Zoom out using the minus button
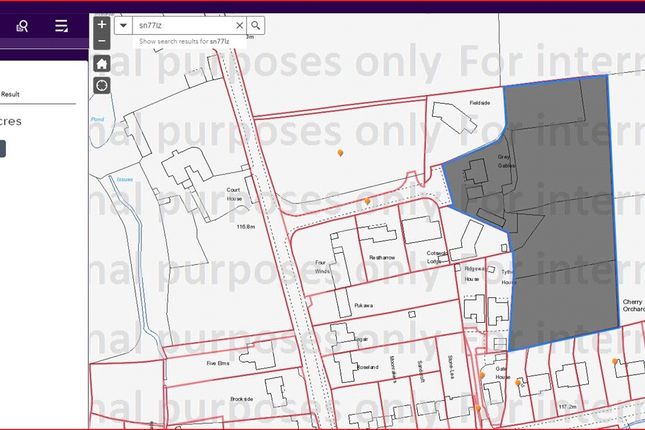The image size is (645, 430). point(102,41)
